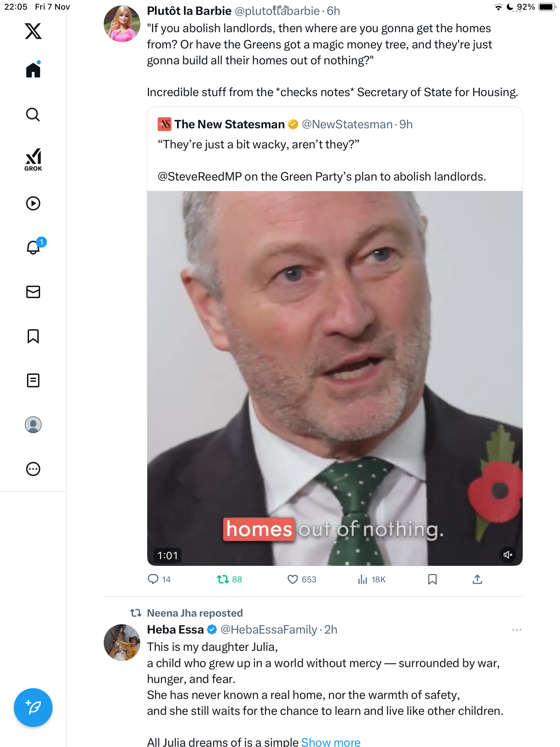The height and width of the screenshot is (747, 560).
Task: Open the profile avatar menu item
Action: [x=33, y=425]
